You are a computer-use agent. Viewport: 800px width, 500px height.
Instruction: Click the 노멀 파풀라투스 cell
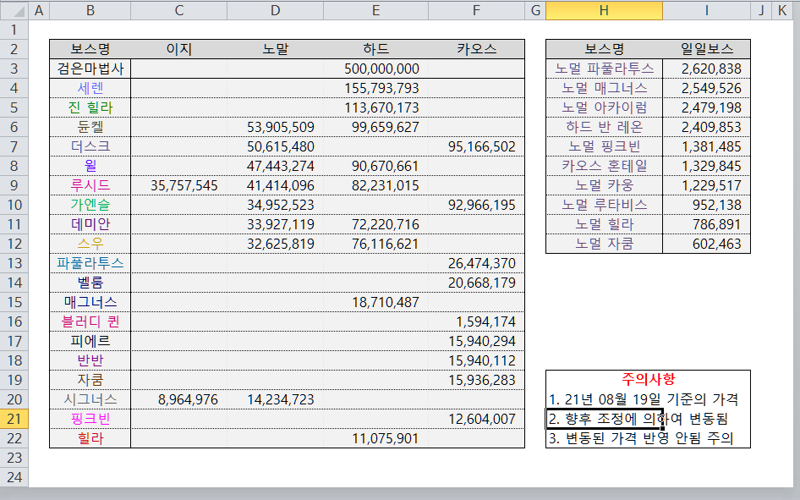point(604,69)
